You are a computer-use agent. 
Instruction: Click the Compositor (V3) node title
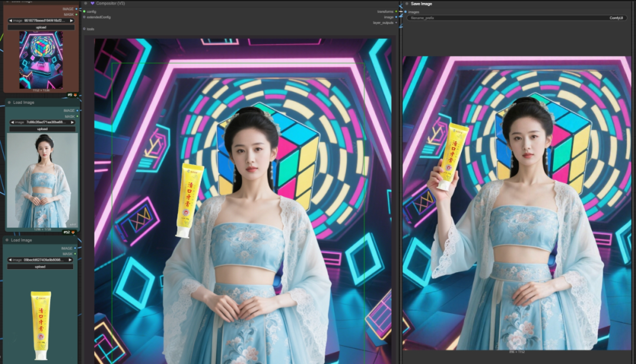(110, 4)
